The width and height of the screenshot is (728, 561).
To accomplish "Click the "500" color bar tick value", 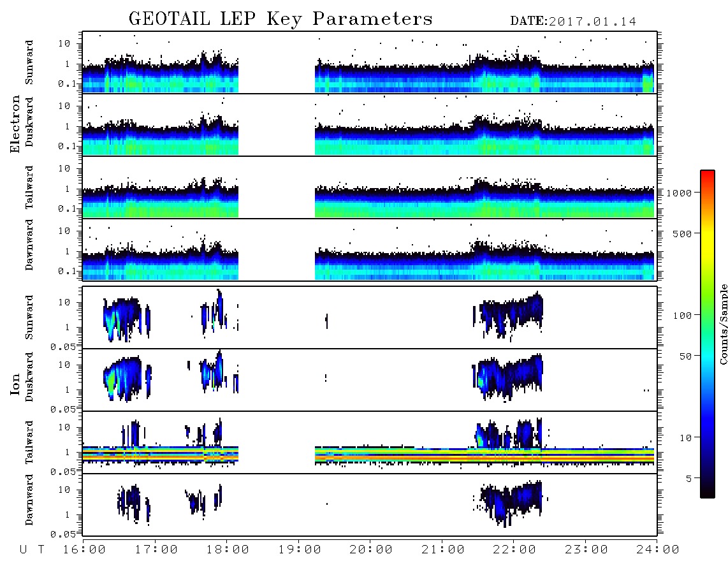I will tap(682, 234).
